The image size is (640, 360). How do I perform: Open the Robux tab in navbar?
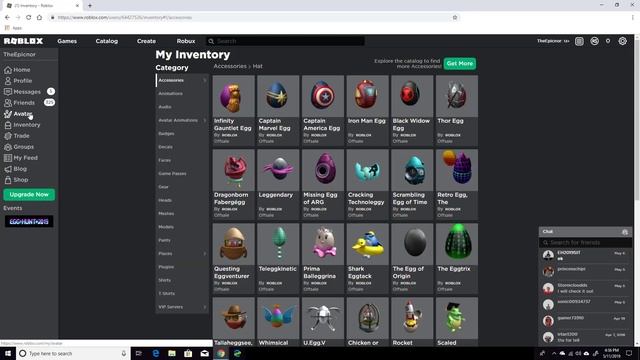coord(186,41)
